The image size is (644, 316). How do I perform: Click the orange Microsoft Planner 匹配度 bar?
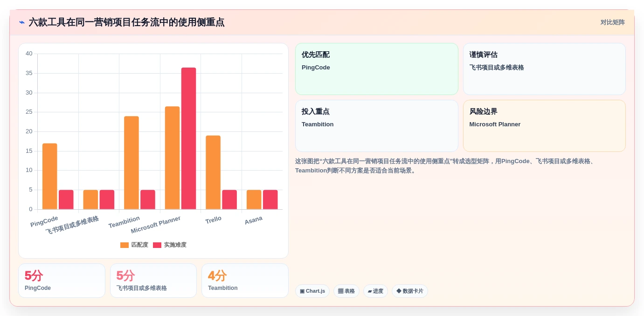172,158
